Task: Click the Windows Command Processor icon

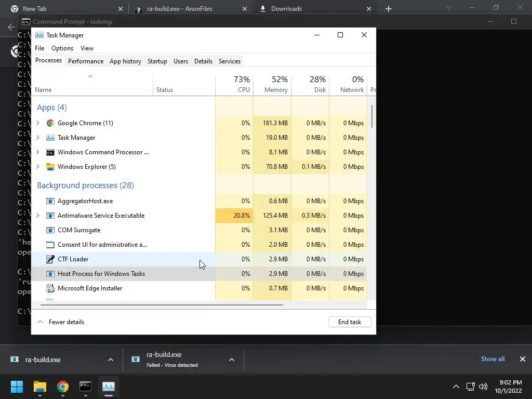Action: point(50,152)
